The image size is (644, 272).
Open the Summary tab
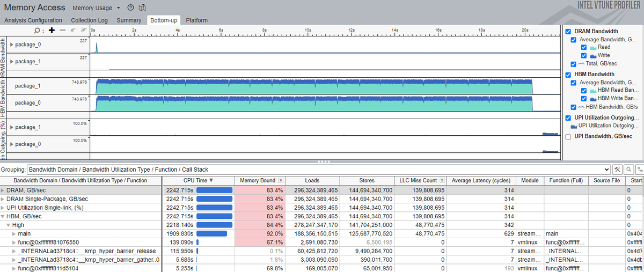click(x=129, y=20)
